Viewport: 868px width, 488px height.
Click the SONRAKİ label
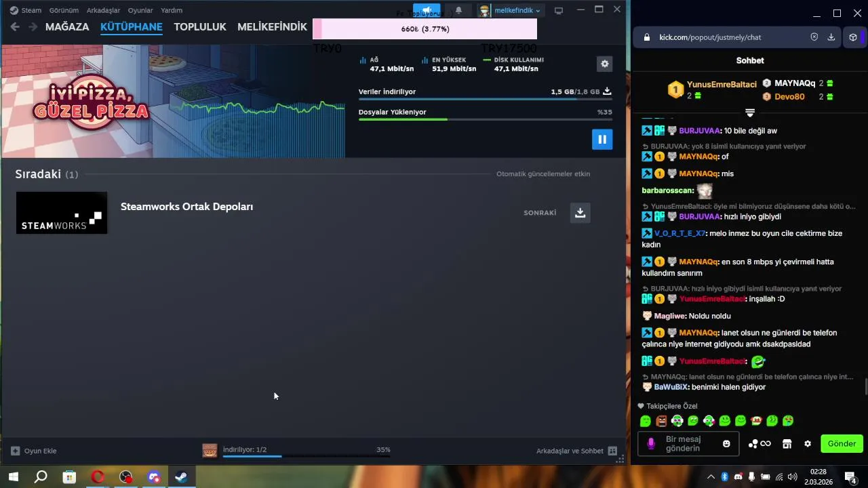[540, 213]
